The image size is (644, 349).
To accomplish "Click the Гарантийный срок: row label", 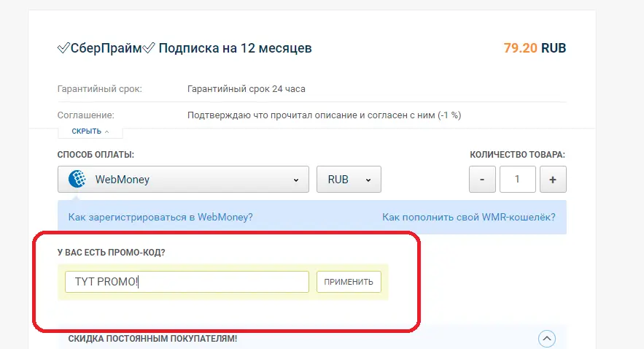I will click(100, 89).
